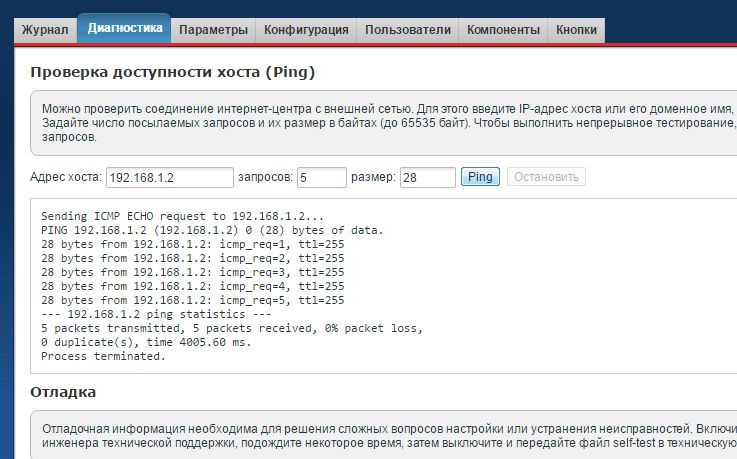
Task: Click the 'размер:' label
Action: (374, 177)
